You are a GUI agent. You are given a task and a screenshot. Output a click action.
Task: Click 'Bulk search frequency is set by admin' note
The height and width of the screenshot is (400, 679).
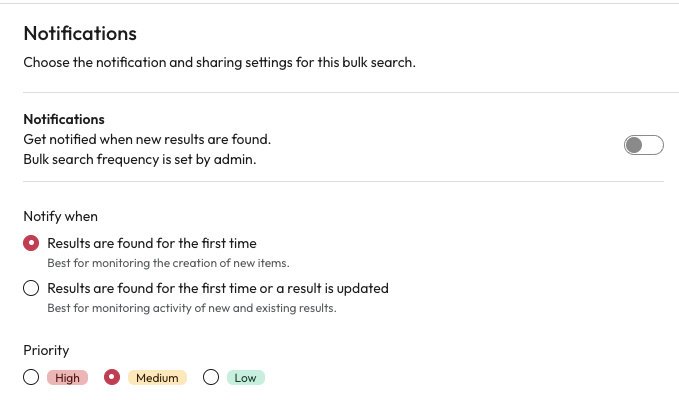[139, 158]
